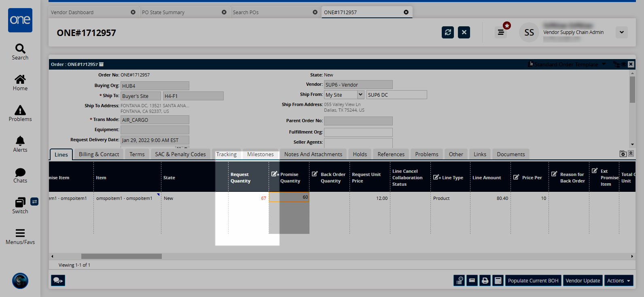Viewport: 644px width, 297px height.
Task: Open the chat bubbles icon at bottom left
Action: point(58,280)
